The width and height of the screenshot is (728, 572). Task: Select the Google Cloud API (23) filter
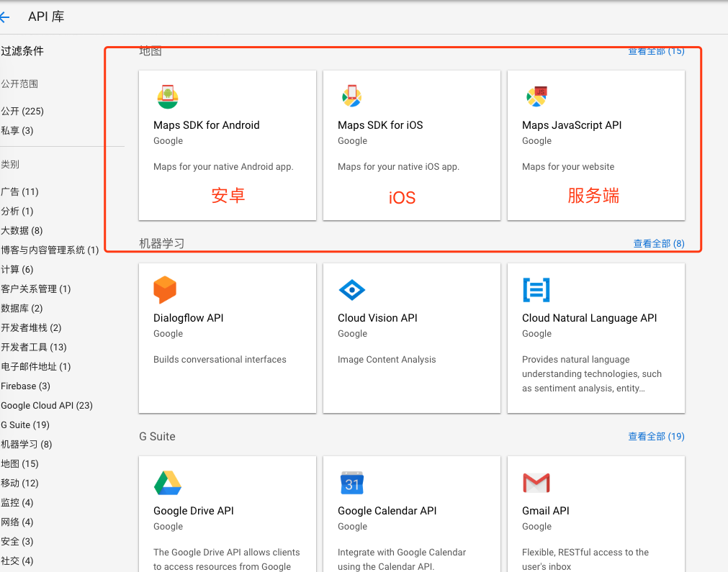pos(47,406)
